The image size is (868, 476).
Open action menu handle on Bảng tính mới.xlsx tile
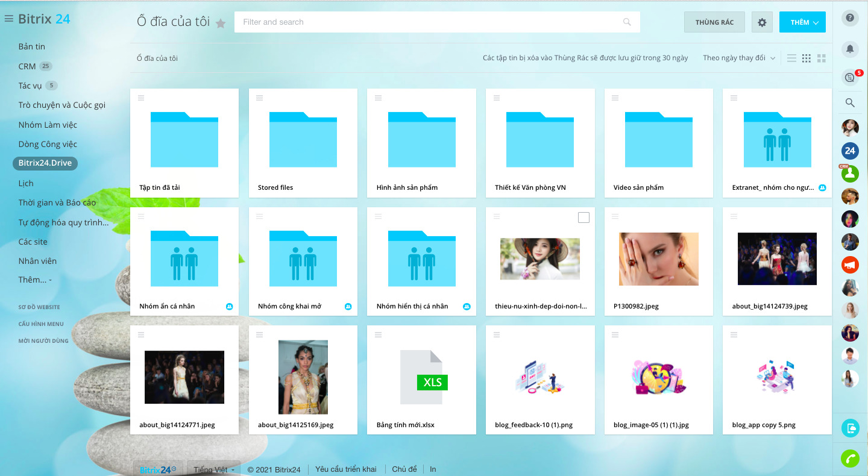click(x=378, y=335)
